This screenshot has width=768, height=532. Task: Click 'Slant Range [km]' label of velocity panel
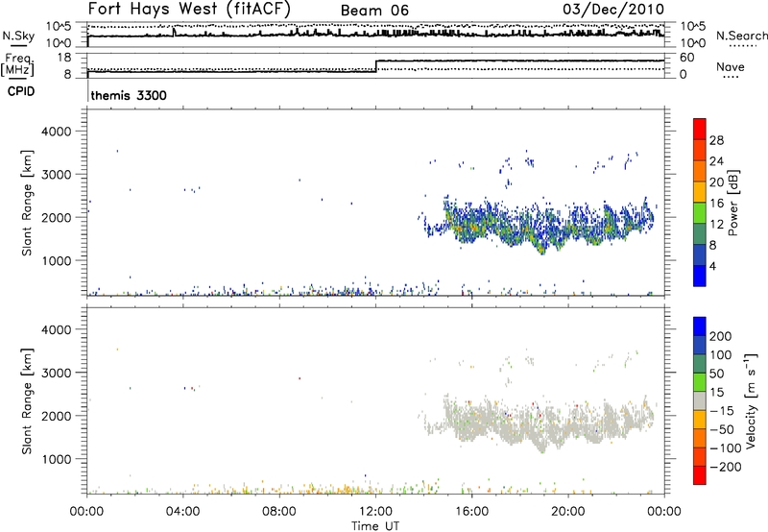click(27, 401)
